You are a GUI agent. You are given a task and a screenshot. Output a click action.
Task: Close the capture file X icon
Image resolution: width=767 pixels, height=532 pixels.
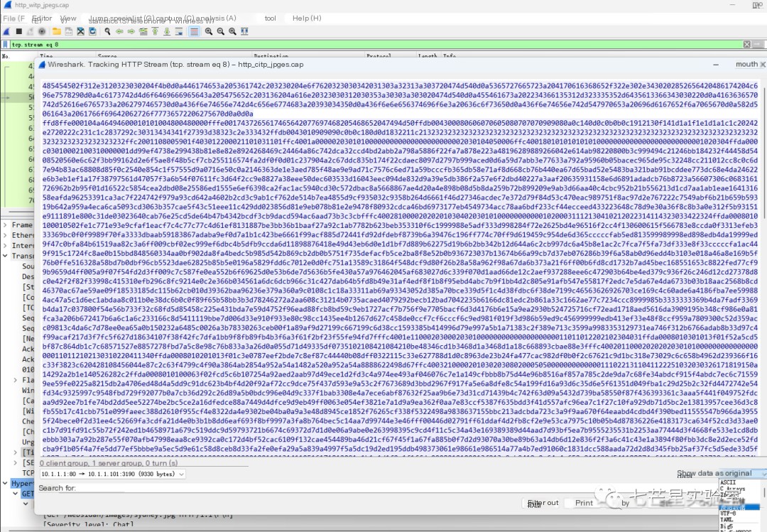tap(80, 31)
